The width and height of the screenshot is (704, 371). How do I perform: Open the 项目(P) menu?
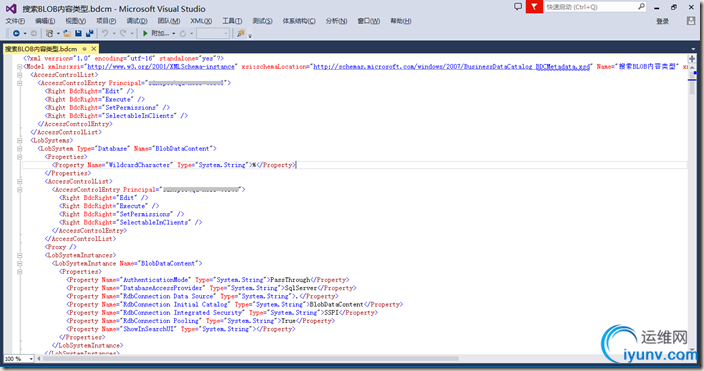[x=106, y=21]
